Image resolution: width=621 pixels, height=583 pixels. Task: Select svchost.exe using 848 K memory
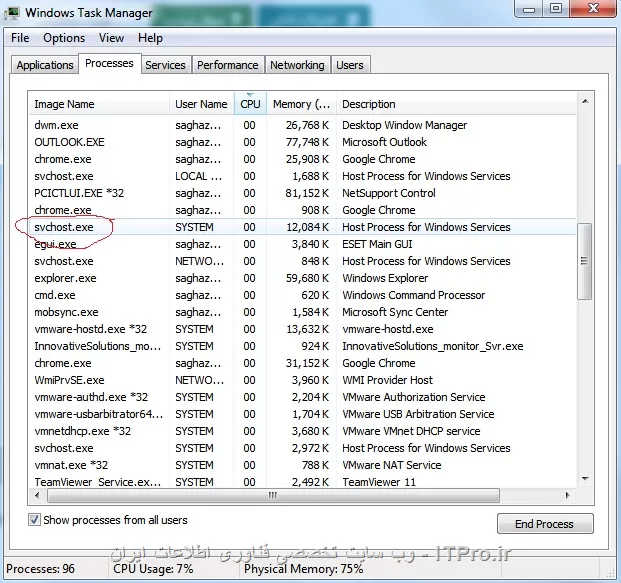pyautogui.click(x=303, y=261)
